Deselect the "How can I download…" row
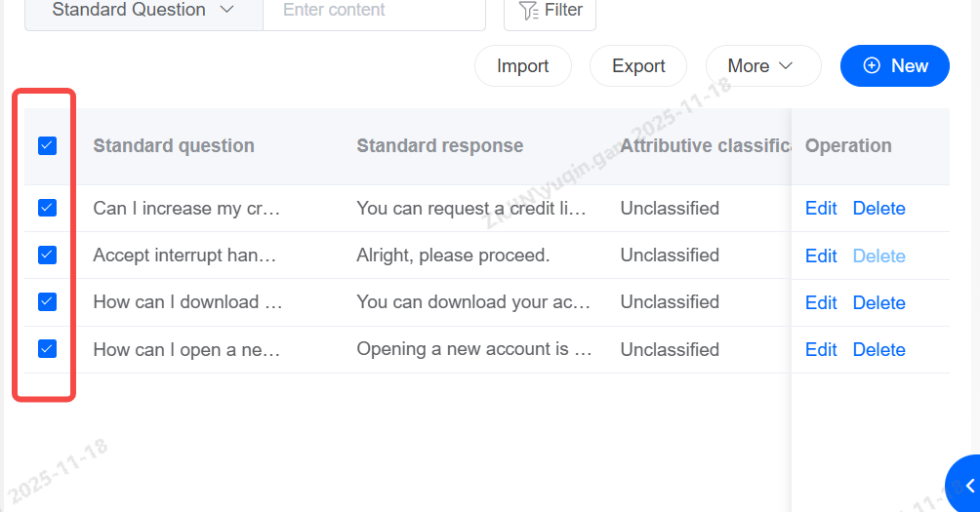980x512 pixels. click(47, 301)
